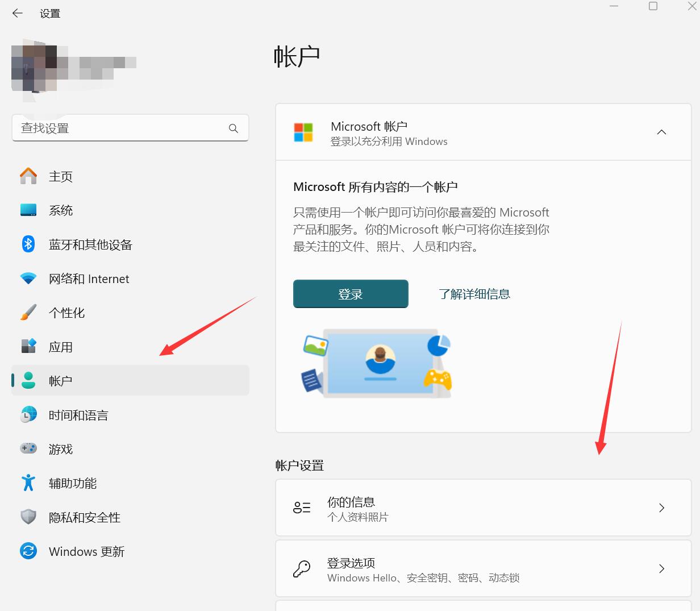Maximize the Settings window
Image resolution: width=700 pixels, height=611 pixels.
(x=653, y=6)
